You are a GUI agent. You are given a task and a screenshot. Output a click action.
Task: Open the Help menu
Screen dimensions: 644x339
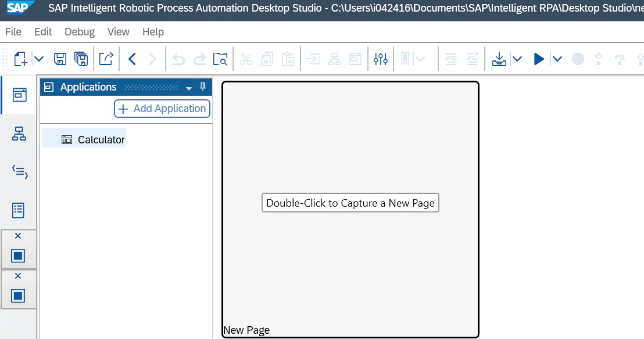(153, 31)
